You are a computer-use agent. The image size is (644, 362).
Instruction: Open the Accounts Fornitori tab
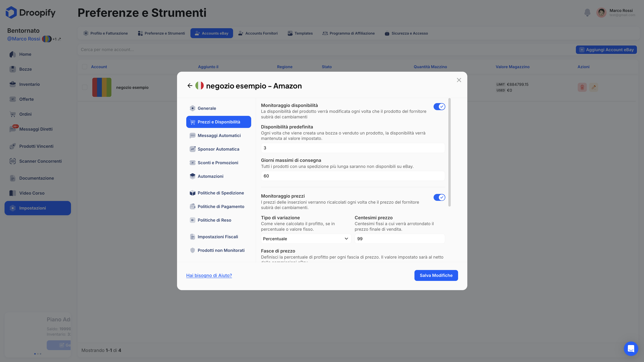point(258,33)
